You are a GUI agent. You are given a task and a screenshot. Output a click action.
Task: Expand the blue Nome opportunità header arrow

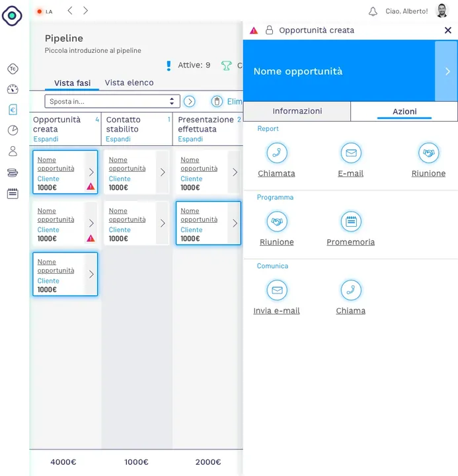point(446,71)
